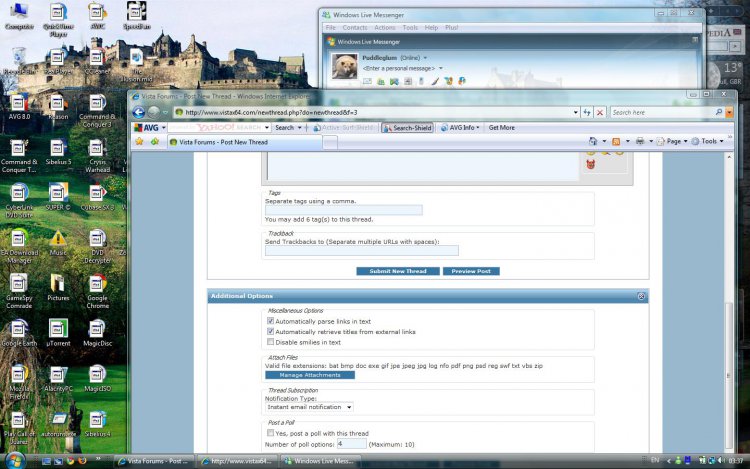Click the Preview Post button
The image size is (750, 469).
coord(471,271)
